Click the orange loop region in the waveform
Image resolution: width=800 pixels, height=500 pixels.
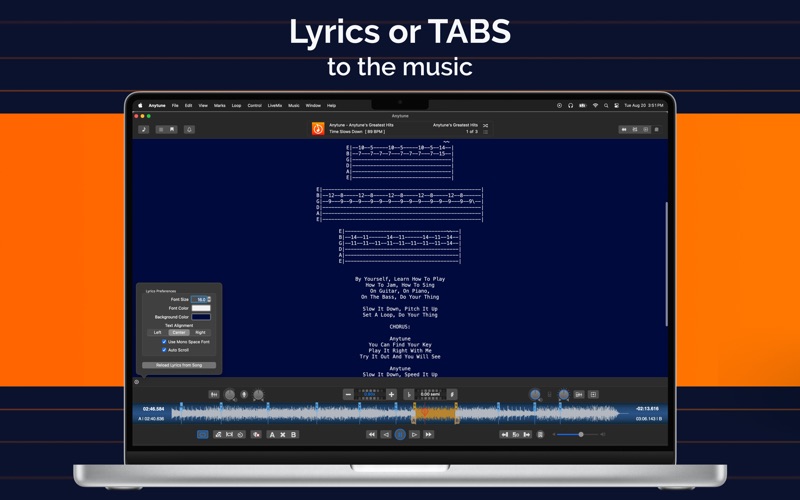435,413
